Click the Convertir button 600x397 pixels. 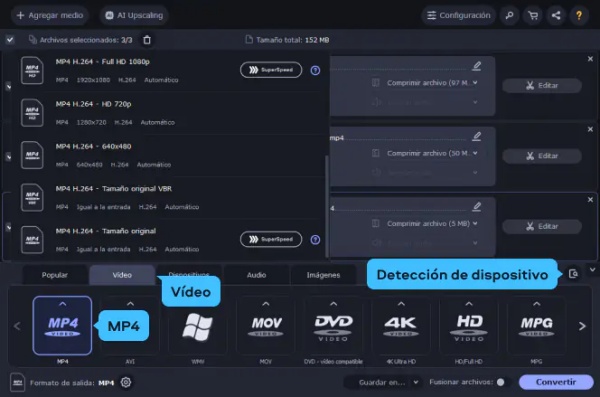556,382
